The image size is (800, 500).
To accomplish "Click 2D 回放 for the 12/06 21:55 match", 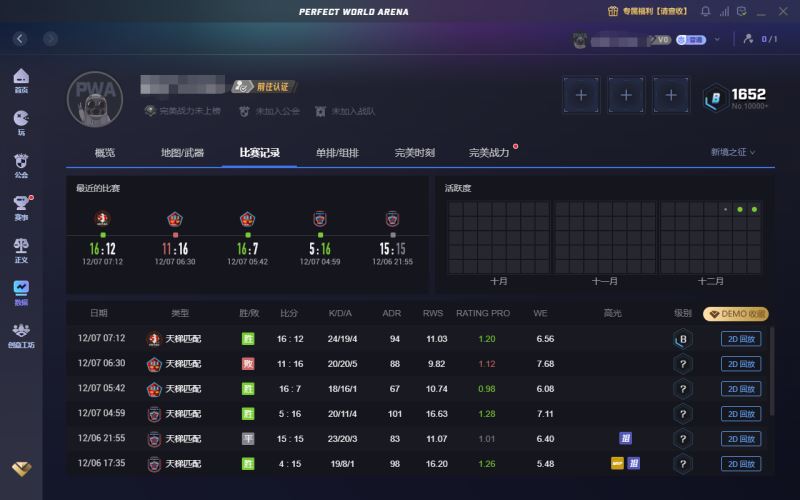I will (x=741, y=439).
